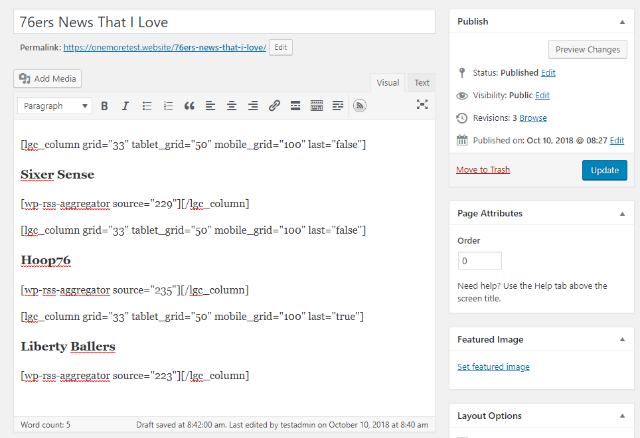The height and width of the screenshot is (438, 640).
Task: Enable distraction-free writing mode
Action: (422, 104)
